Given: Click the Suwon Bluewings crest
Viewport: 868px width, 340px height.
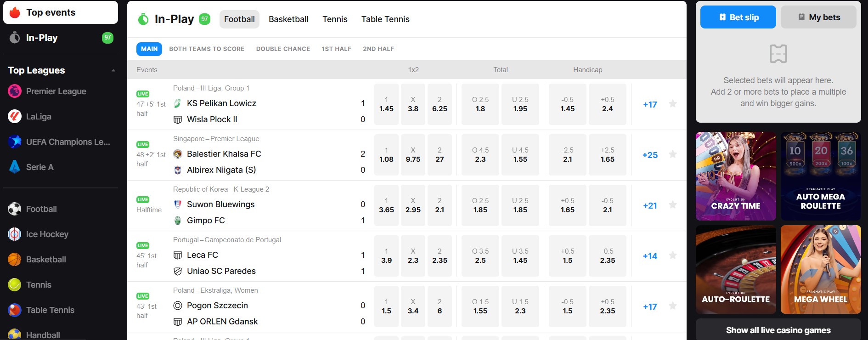Looking at the screenshot, I should (178, 204).
